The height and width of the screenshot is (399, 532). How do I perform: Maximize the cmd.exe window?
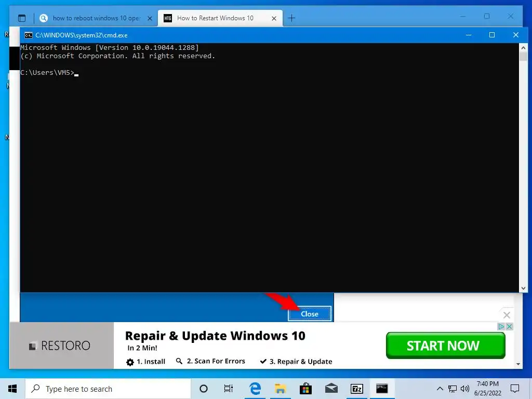pos(492,35)
